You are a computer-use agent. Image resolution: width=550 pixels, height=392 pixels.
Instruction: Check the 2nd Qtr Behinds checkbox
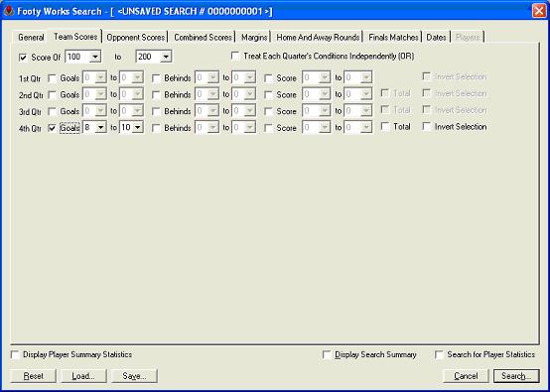pyautogui.click(x=157, y=95)
